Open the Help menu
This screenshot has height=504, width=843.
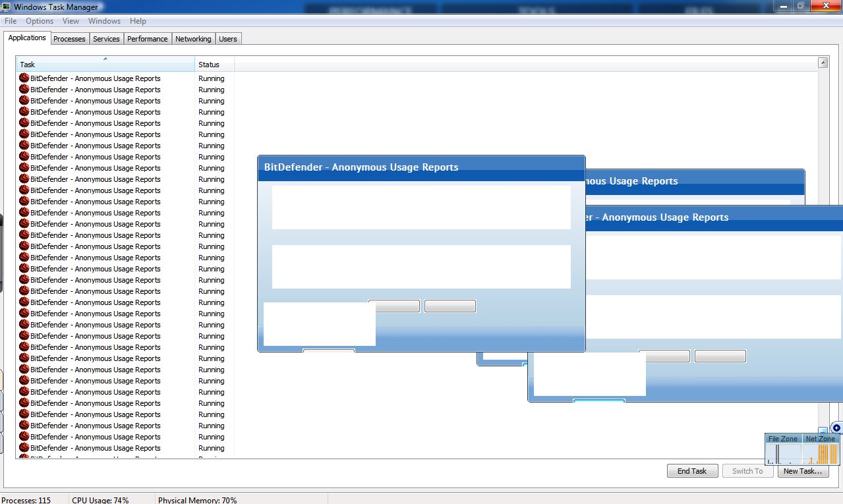(x=138, y=21)
